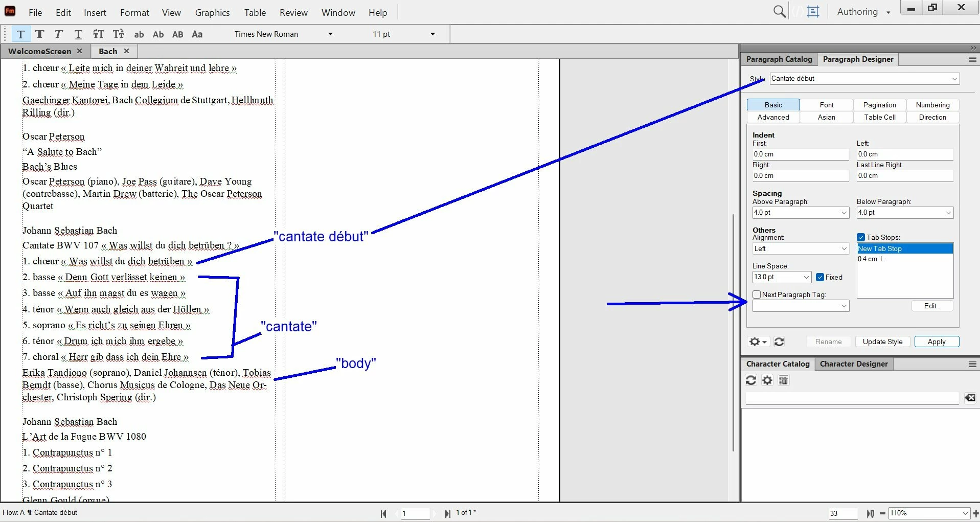Expand the Style dropdown Cantate début
Screen dimensions: 980x522
954,79
